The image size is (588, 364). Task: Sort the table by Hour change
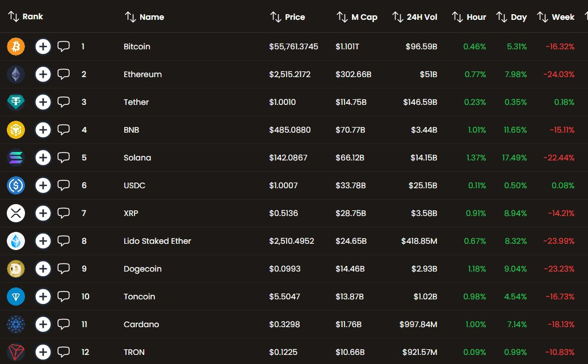[469, 17]
